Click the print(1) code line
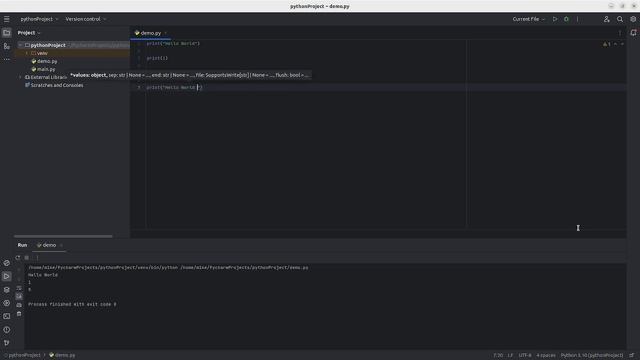640x360 pixels. click(x=157, y=58)
